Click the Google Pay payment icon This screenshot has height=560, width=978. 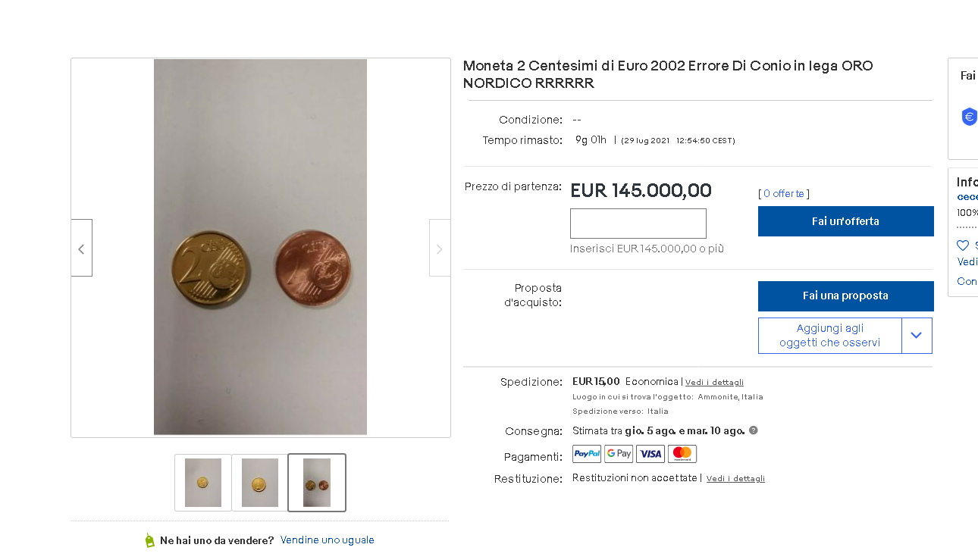tap(619, 454)
